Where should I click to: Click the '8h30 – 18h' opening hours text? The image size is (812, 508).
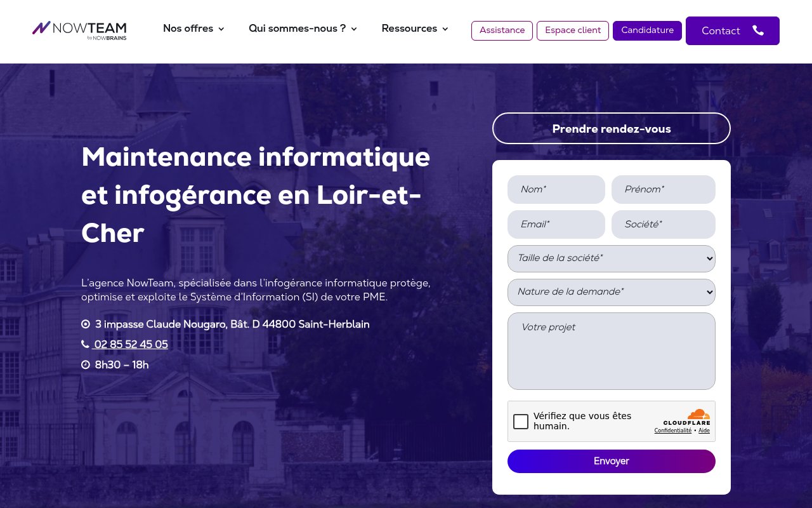(122, 365)
